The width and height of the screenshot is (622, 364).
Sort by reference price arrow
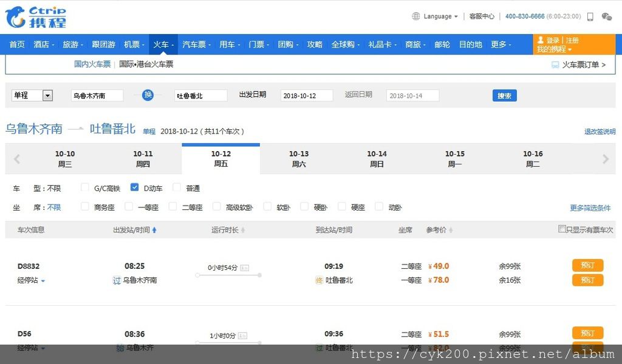[x=451, y=230]
